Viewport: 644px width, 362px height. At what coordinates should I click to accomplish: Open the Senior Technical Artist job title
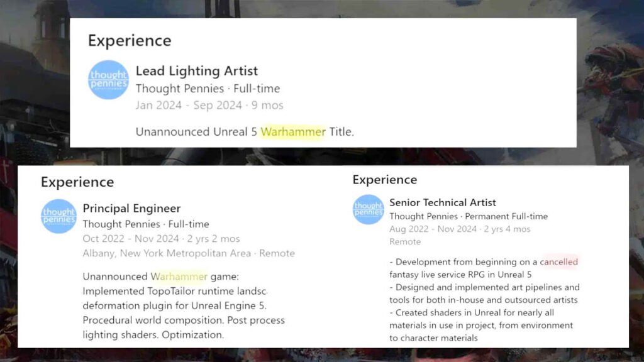(442, 202)
